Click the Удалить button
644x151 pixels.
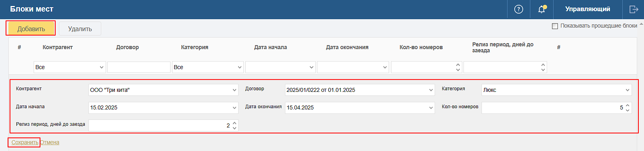coord(80,29)
